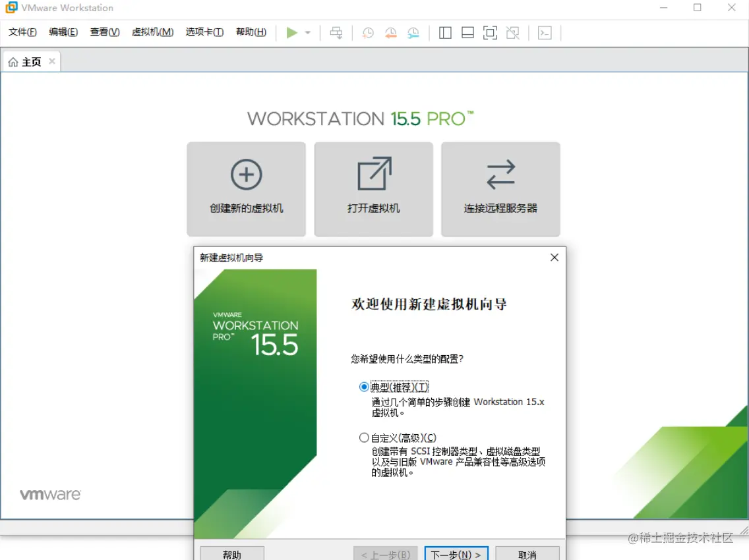Select the 自定义(高级)(C) radio button
The height and width of the screenshot is (560, 749).
364,437
